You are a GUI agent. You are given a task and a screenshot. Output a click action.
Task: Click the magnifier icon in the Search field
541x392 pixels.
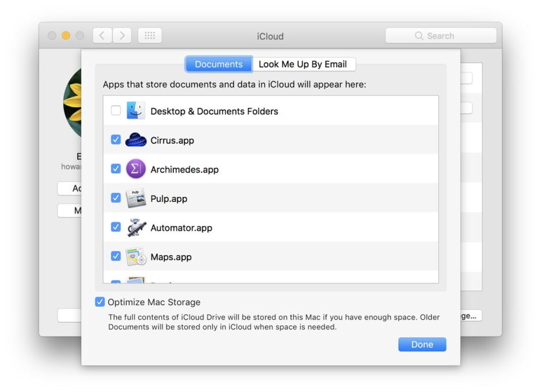click(419, 35)
